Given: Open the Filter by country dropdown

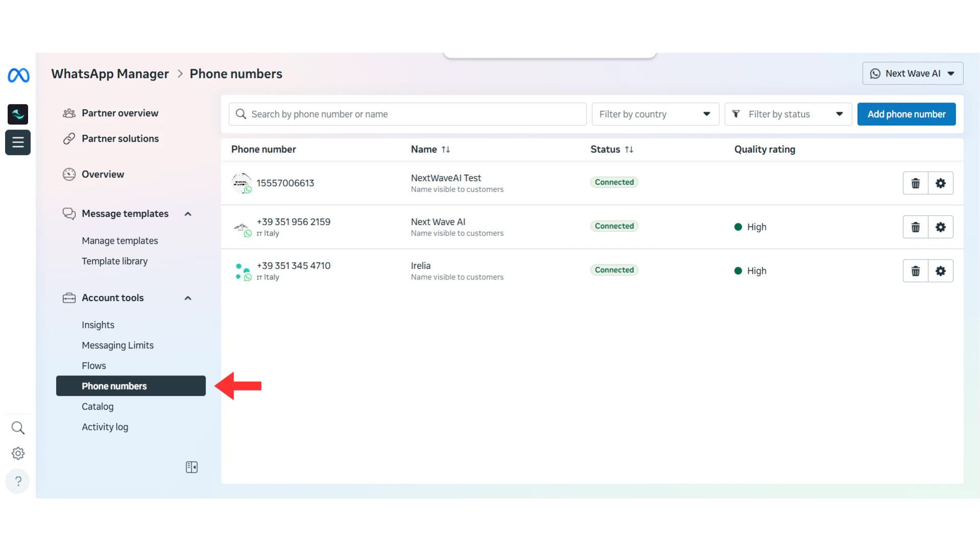Looking at the screenshot, I should tap(655, 114).
